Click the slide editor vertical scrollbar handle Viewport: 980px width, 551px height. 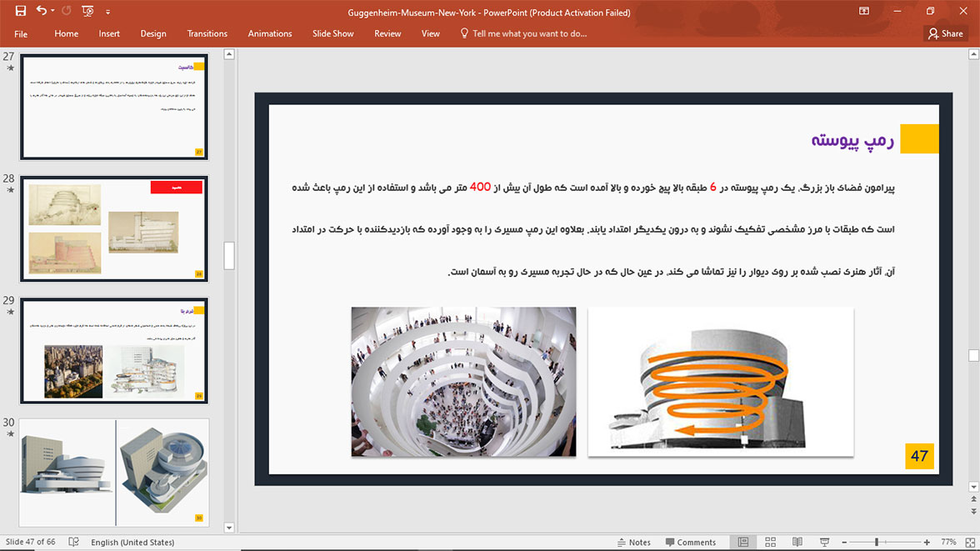tap(973, 355)
